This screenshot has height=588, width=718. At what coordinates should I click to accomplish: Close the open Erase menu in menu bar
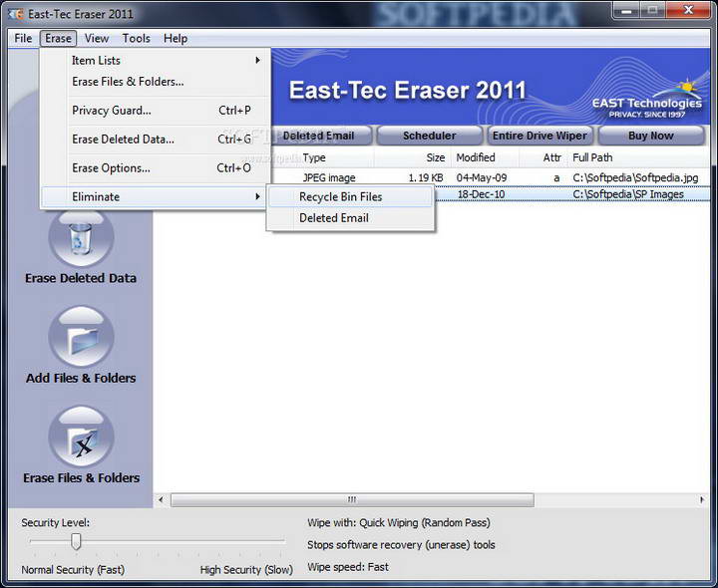[x=58, y=39]
